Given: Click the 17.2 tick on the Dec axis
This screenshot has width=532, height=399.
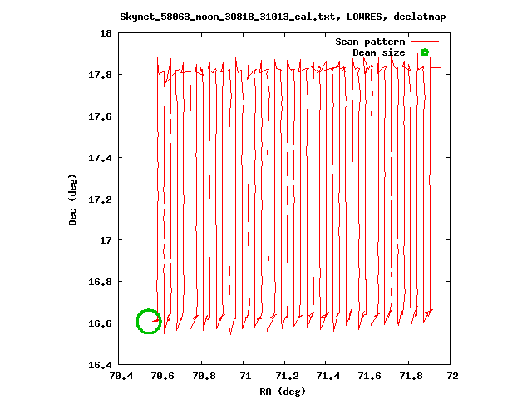Looking at the screenshot, I should click(101, 199).
